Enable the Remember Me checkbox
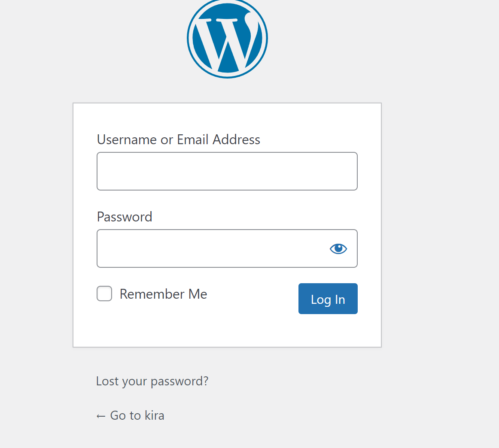The width and height of the screenshot is (499, 448). pos(104,294)
